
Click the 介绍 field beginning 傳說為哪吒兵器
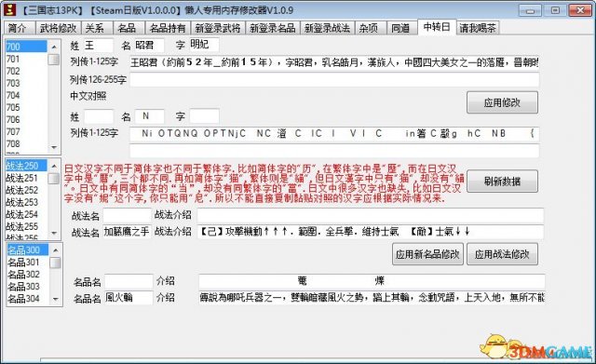(372, 298)
